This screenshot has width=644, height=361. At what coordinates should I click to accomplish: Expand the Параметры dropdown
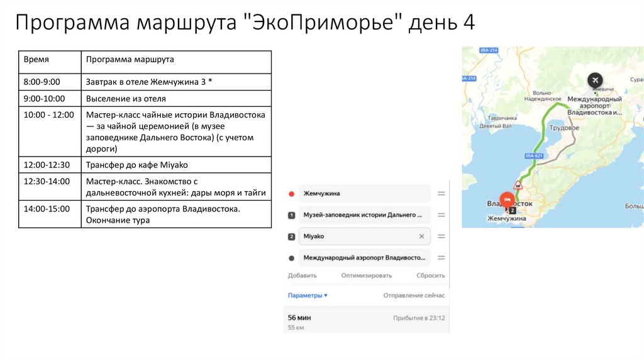308,296
